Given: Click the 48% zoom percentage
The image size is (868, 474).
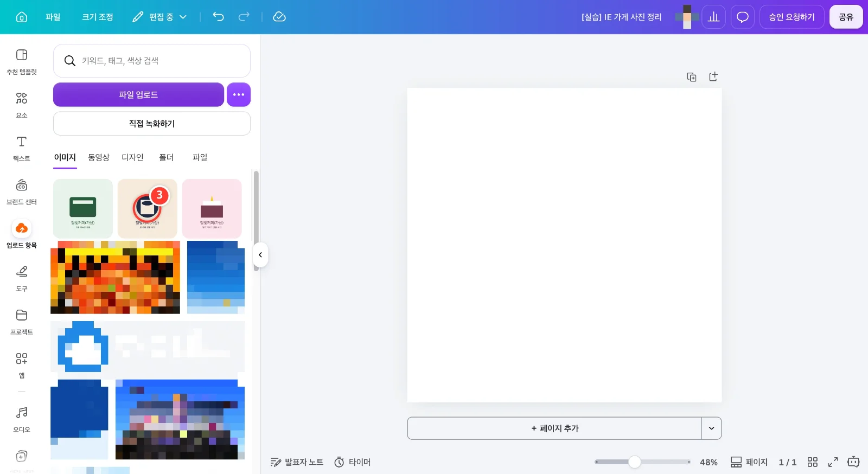Looking at the screenshot, I should coord(709,462).
